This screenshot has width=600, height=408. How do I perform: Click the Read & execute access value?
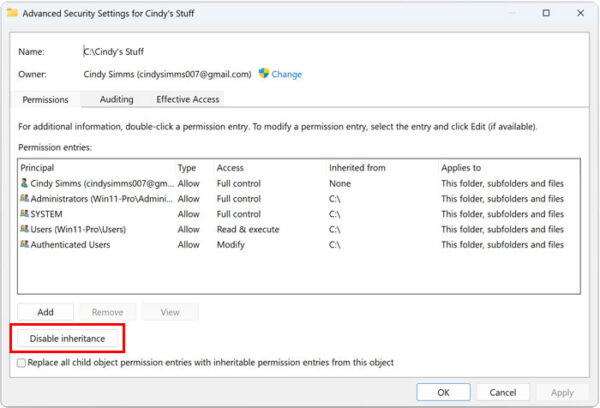248,229
